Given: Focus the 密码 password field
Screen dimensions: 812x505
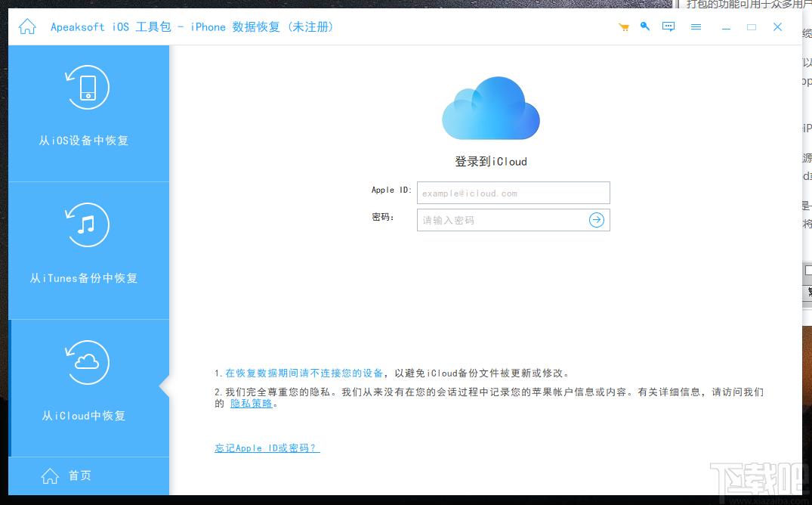Looking at the screenshot, I should pos(513,220).
